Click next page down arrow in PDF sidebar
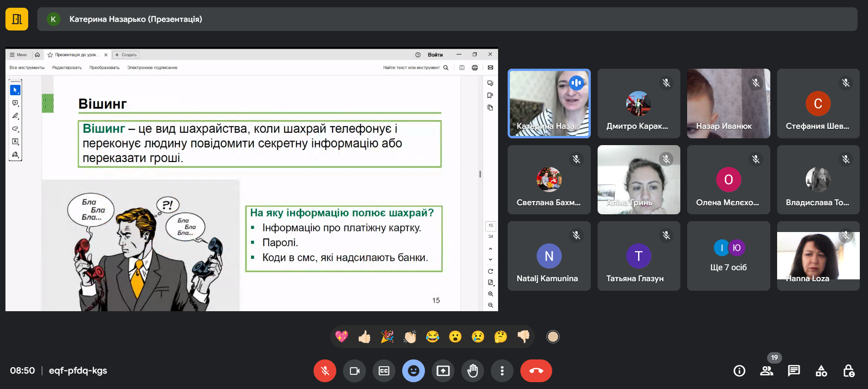 pyautogui.click(x=490, y=259)
